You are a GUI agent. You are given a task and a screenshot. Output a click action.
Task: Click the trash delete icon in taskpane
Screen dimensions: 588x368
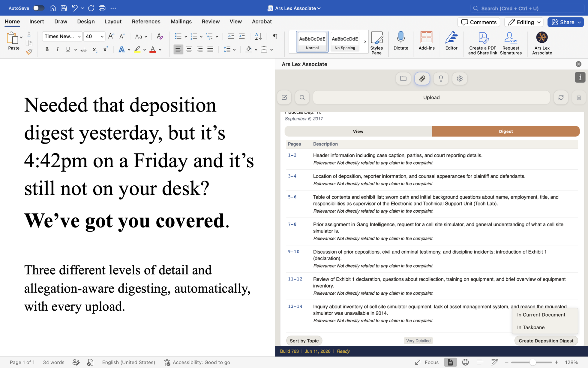[x=579, y=97]
